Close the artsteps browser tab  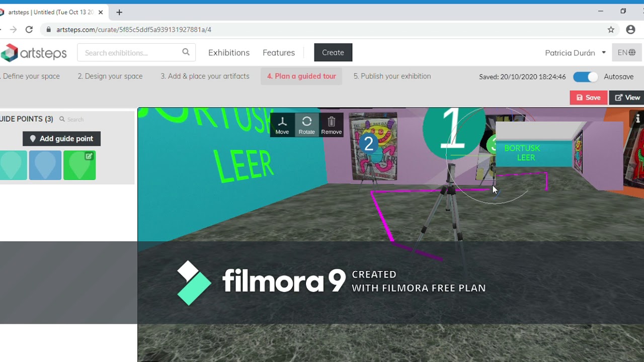pyautogui.click(x=101, y=12)
